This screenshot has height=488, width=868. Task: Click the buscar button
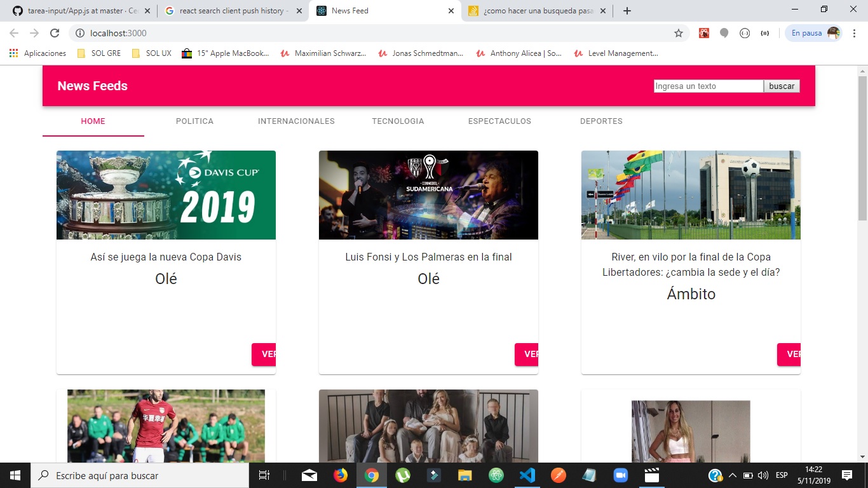(782, 86)
